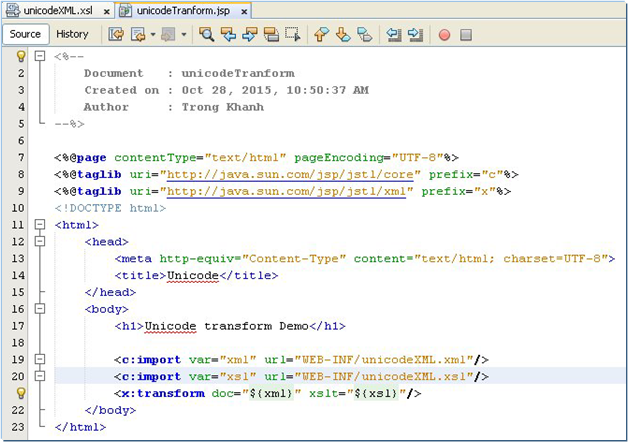Viewport: 629px width, 442px height.
Task: Stop macro recording with grey square icon
Action: click(466, 35)
